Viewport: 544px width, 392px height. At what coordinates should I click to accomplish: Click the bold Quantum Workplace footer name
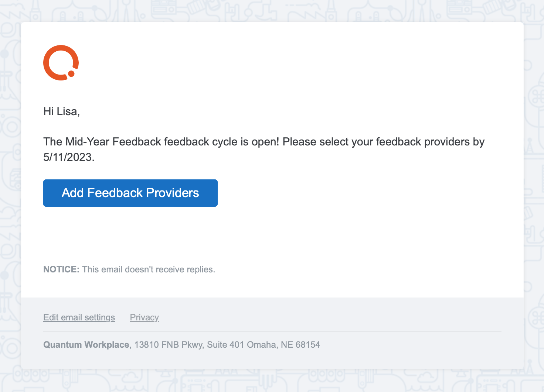point(86,345)
